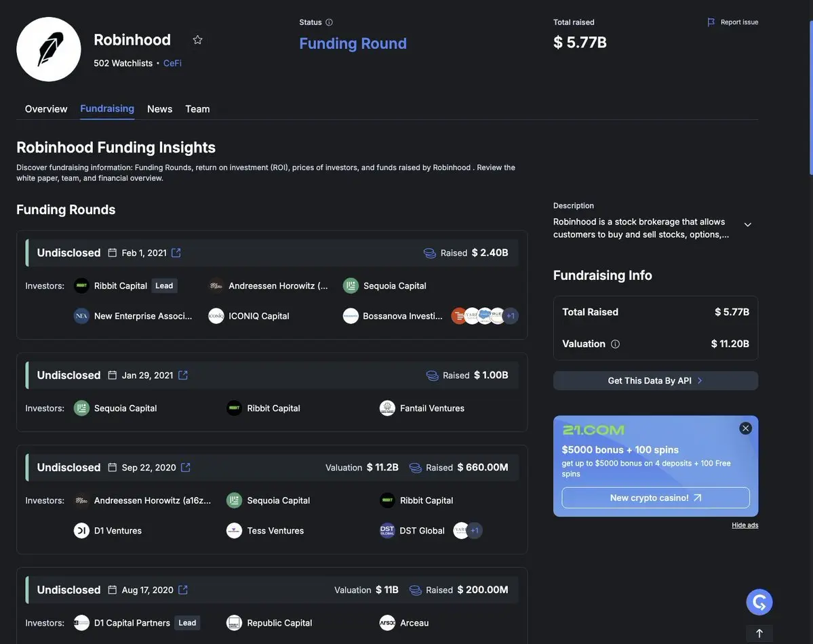This screenshot has height=644, width=813.
Task: Open external link for Jan 29, 2021 round
Action: [183, 375]
